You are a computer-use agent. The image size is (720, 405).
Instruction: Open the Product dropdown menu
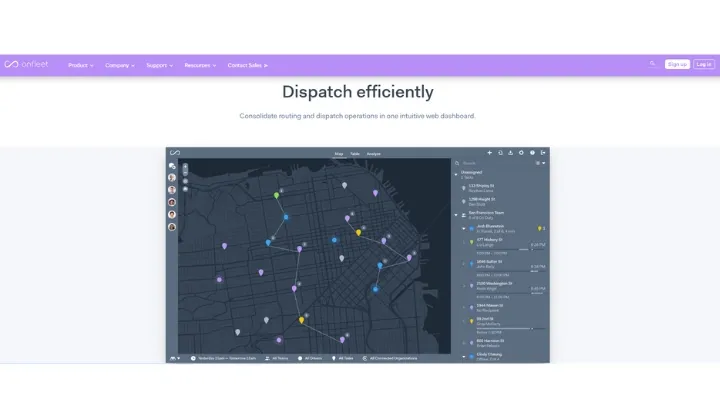pos(80,65)
